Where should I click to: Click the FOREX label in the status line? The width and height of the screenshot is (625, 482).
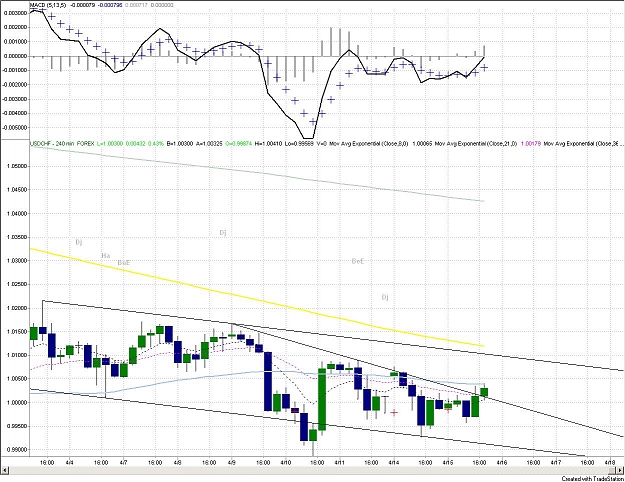tap(85, 143)
